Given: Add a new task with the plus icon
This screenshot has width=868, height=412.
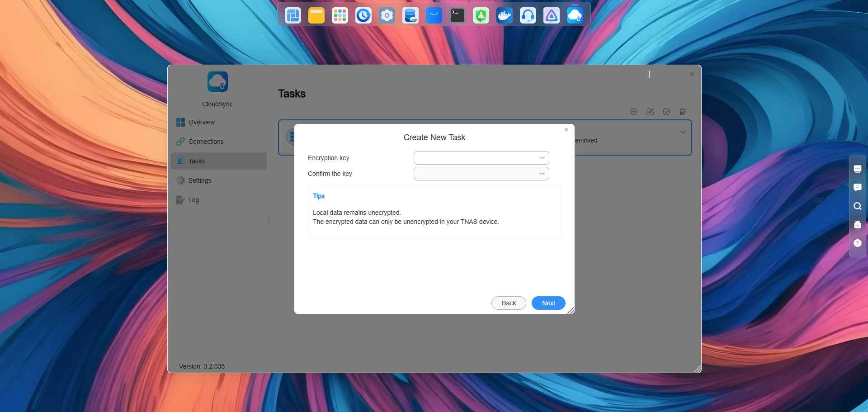Looking at the screenshot, I should (634, 111).
